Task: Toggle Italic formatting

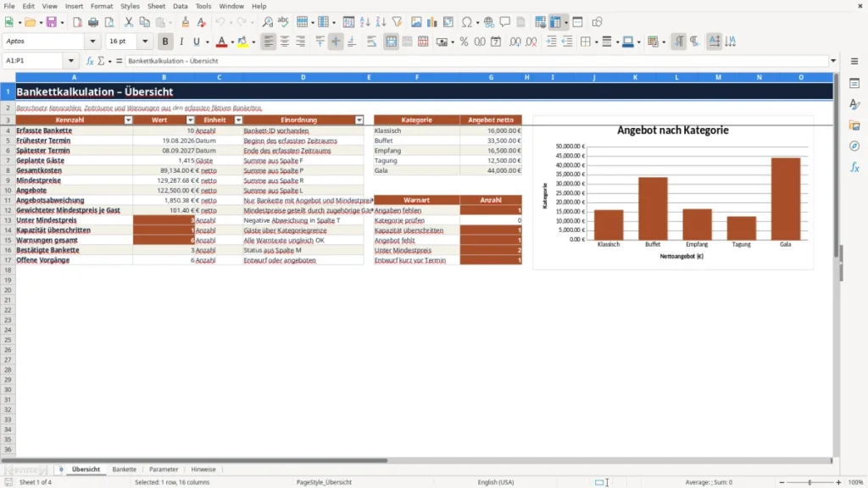Action: tap(181, 42)
